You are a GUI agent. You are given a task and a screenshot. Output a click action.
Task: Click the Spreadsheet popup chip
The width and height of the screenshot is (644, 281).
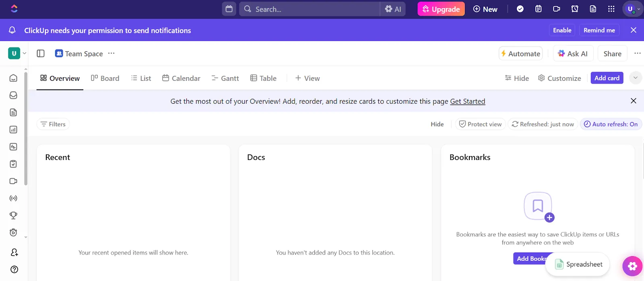click(x=578, y=264)
